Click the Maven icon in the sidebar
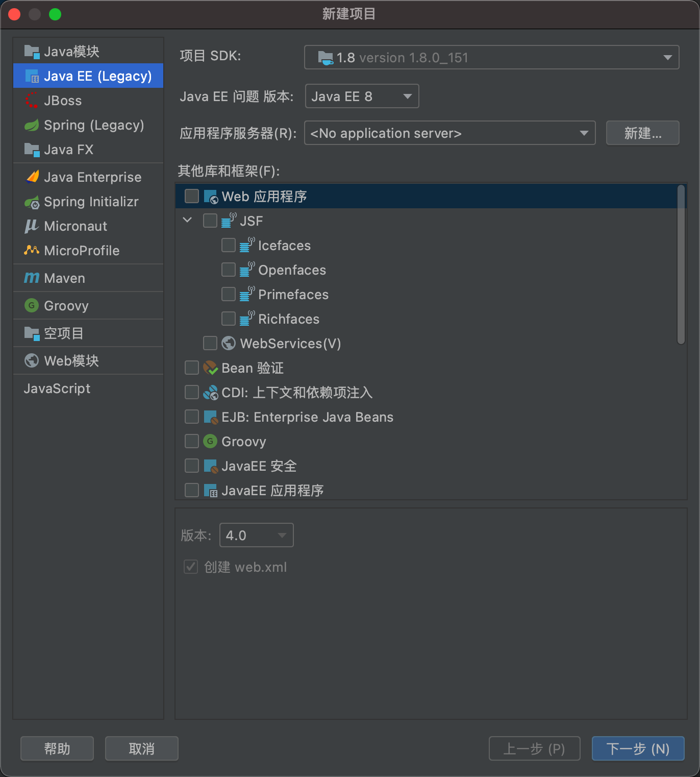700x777 pixels. [x=31, y=278]
